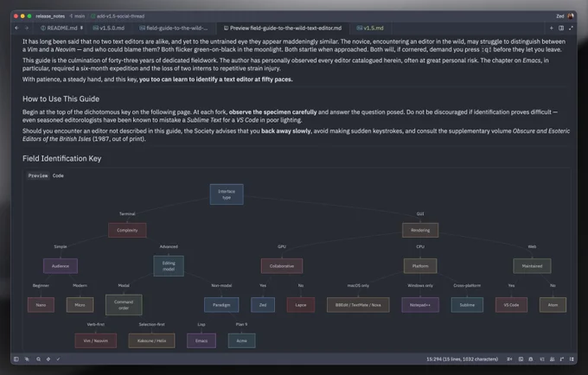Click the BBEdit / TextMate / Nova node
Image resolution: width=588 pixels, height=375 pixels.
(358, 305)
